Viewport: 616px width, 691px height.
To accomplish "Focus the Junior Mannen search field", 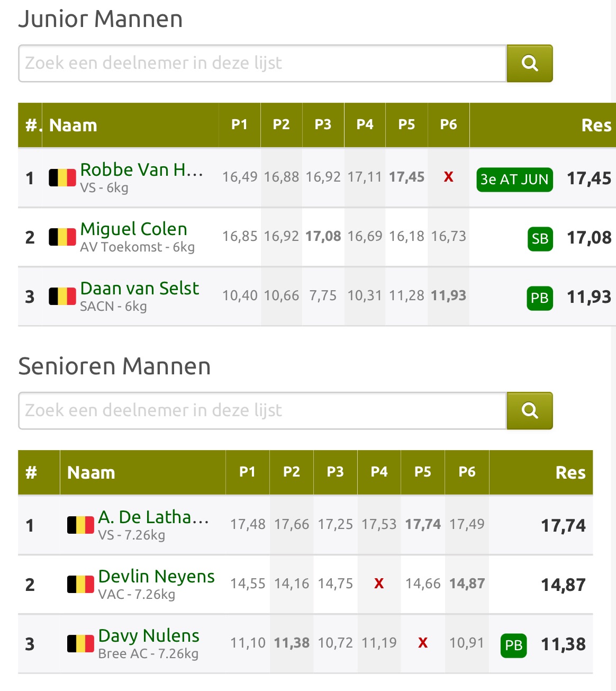I will pyautogui.click(x=262, y=64).
